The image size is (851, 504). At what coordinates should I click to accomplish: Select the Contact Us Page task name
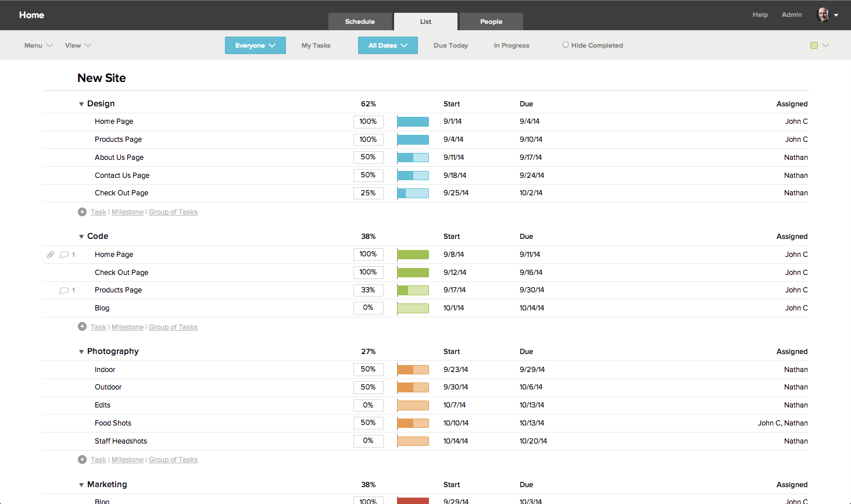[122, 176]
